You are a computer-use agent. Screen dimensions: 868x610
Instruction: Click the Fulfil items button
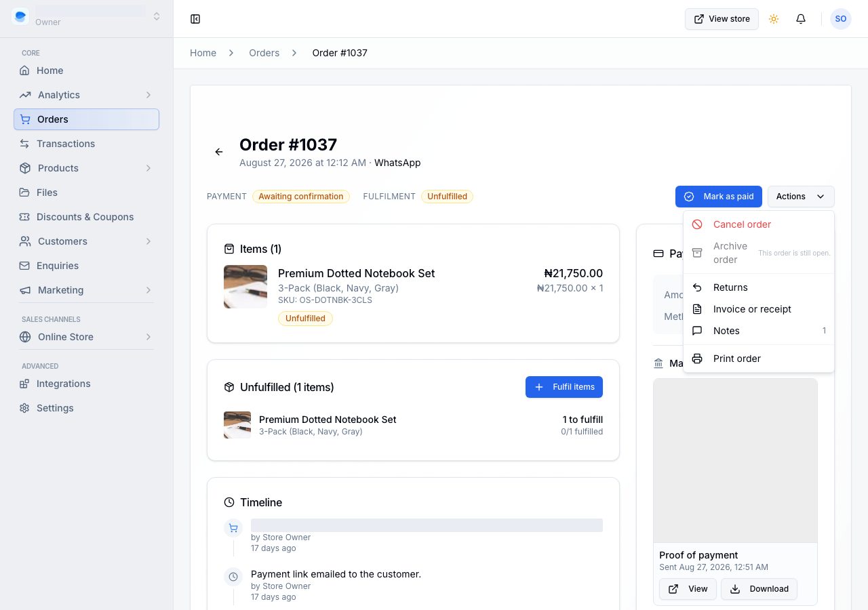pos(564,387)
